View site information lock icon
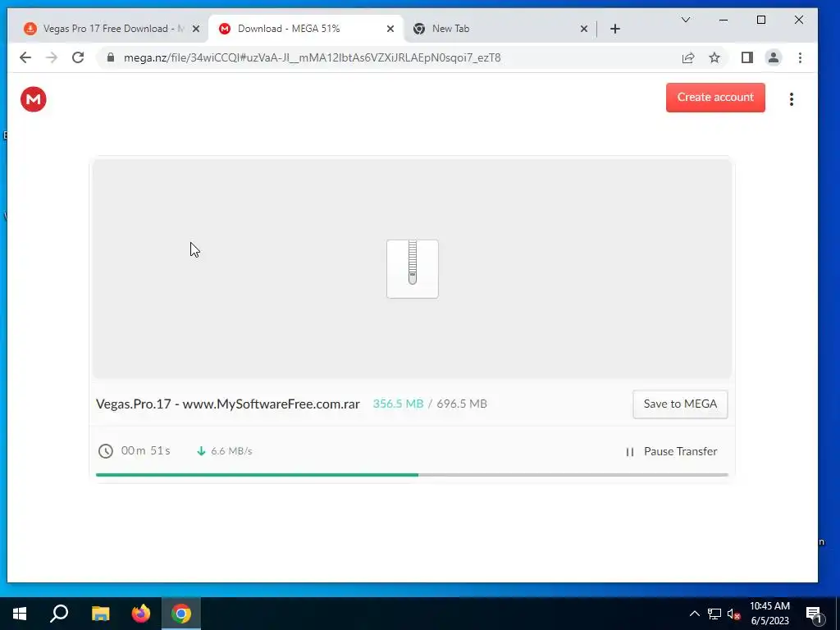The height and width of the screenshot is (630, 840). [x=111, y=58]
